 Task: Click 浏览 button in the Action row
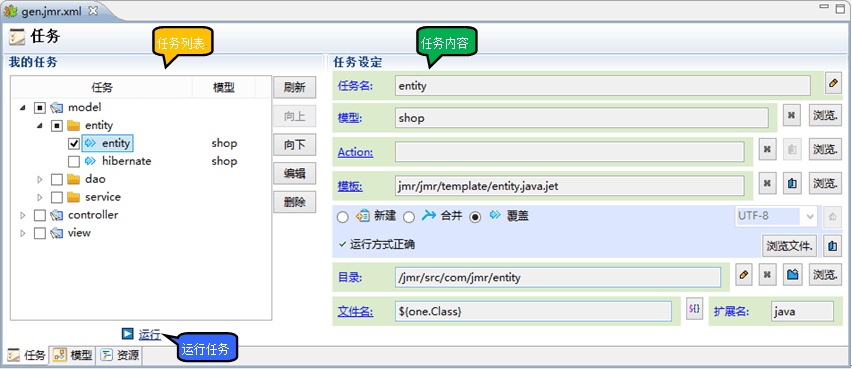tap(824, 150)
